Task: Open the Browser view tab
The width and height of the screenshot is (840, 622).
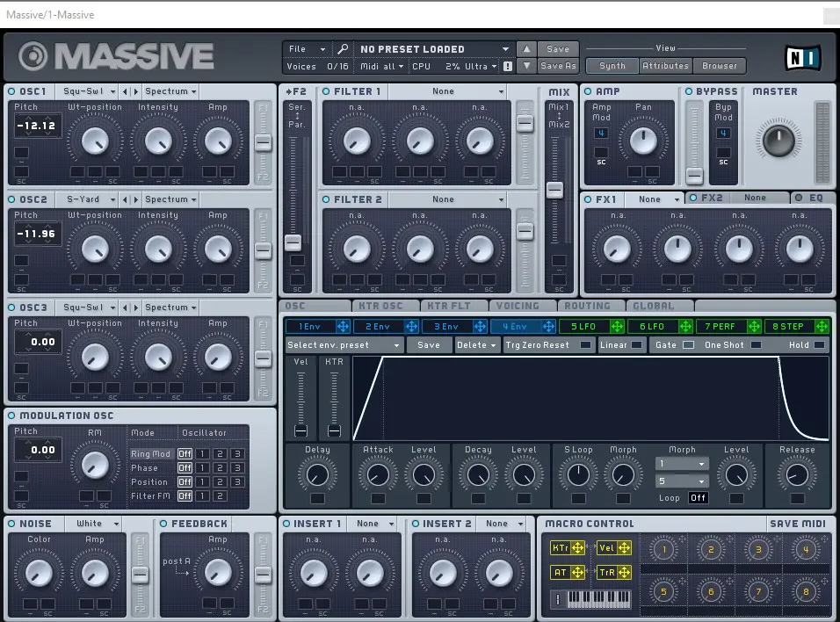Action: pyautogui.click(x=720, y=66)
